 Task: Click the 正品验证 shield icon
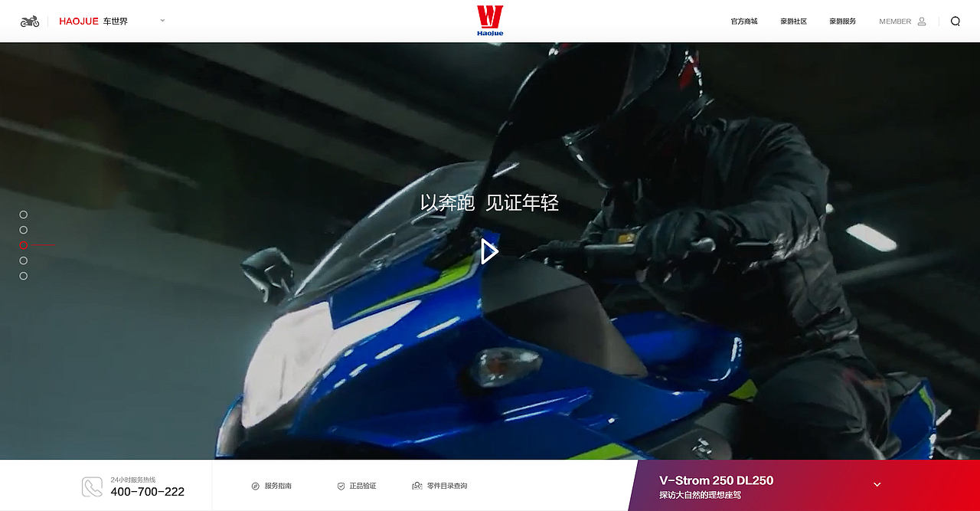pyautogui.click(x=341, y=486)
